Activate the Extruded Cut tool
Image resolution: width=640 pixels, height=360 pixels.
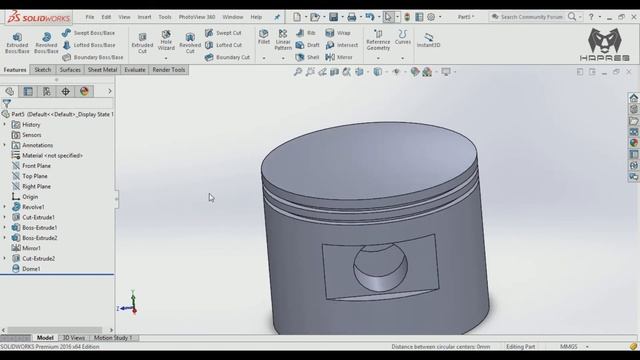click(x=142, y=43)
